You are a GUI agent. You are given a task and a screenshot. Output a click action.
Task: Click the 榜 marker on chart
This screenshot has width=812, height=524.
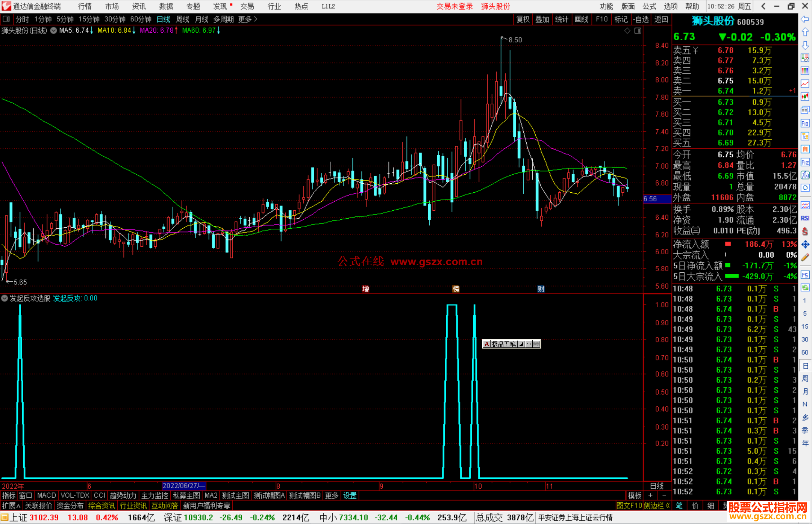pyautogui.click(x=456, y=289)
